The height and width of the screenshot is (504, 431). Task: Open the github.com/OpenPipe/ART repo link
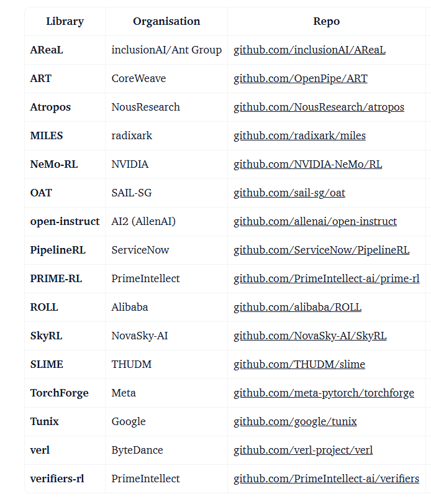click(301, 79)
